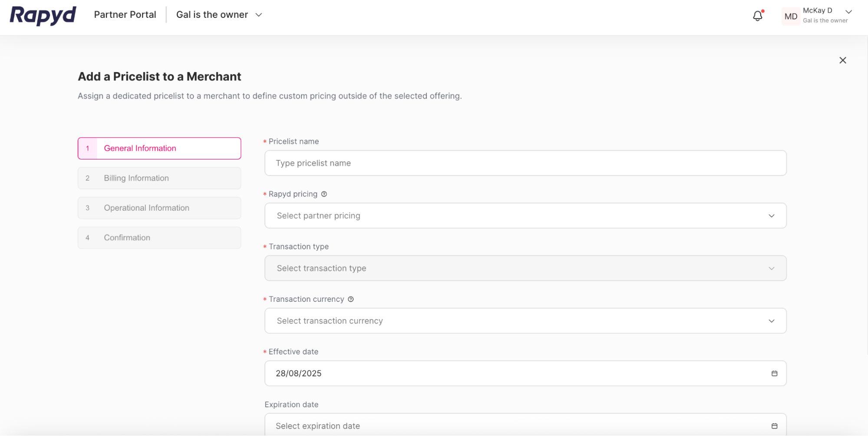Select the Operational Information step
Viewport: 868px width, 436px height.
(159, 208)
